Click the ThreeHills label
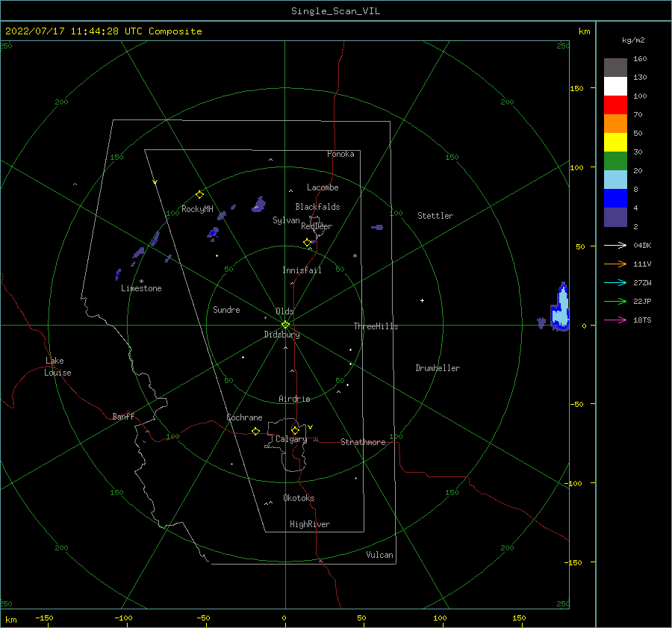This screenshot has width=672, height=628. (x=376, y=326)
